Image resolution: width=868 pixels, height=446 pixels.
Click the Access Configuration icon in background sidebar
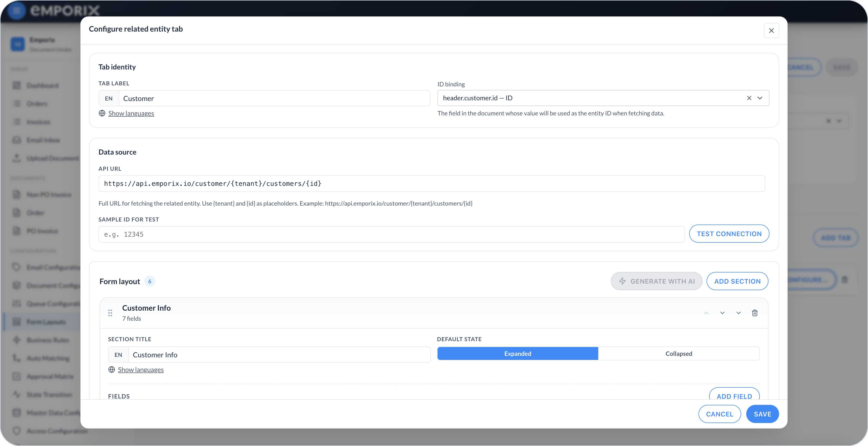pyautogui.click(x=16, y=431)
